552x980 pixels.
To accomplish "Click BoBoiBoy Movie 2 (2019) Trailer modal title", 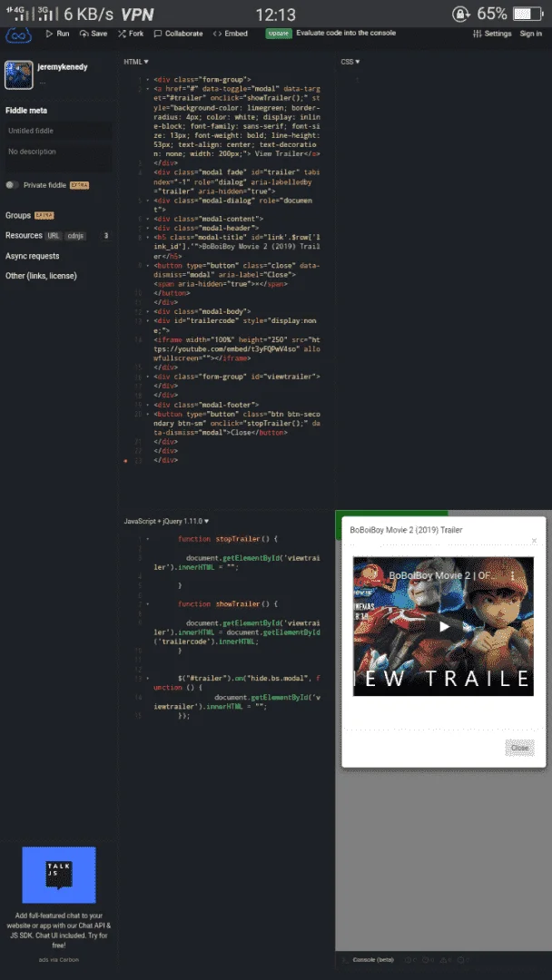I will coord(406,530).
